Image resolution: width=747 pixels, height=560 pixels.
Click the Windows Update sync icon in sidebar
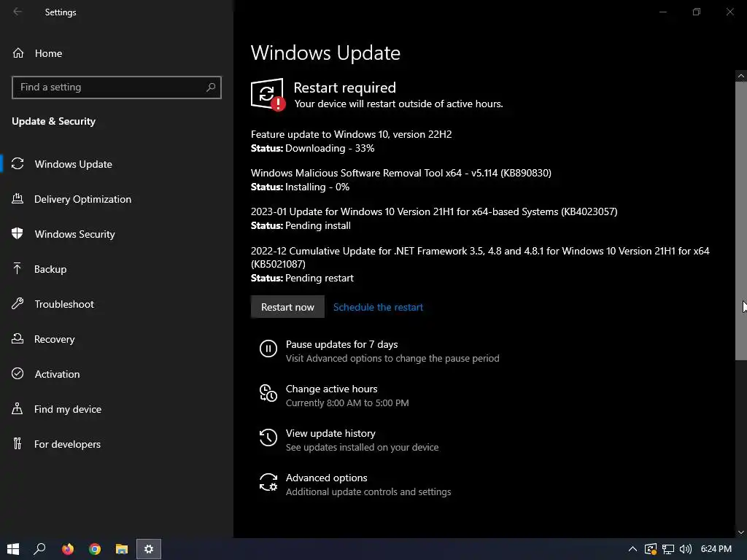click(18, 164)
